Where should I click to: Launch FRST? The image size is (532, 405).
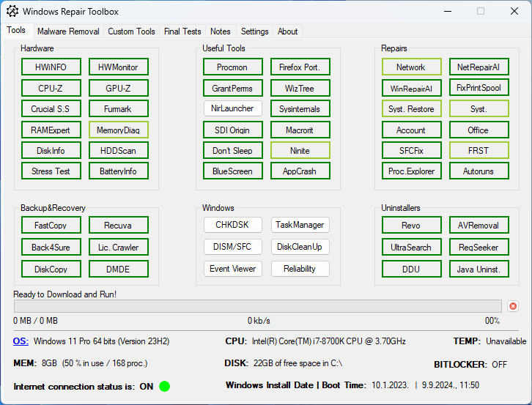click(479, 150)
